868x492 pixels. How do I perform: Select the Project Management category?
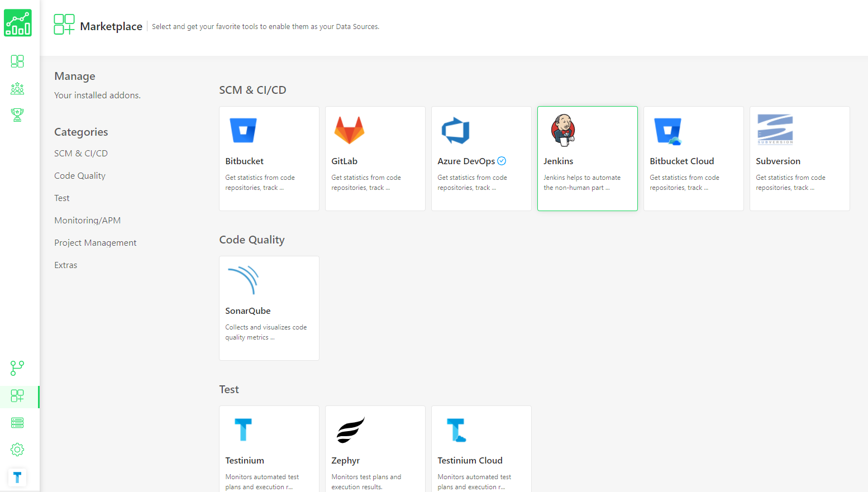click(x=96, y=242)
